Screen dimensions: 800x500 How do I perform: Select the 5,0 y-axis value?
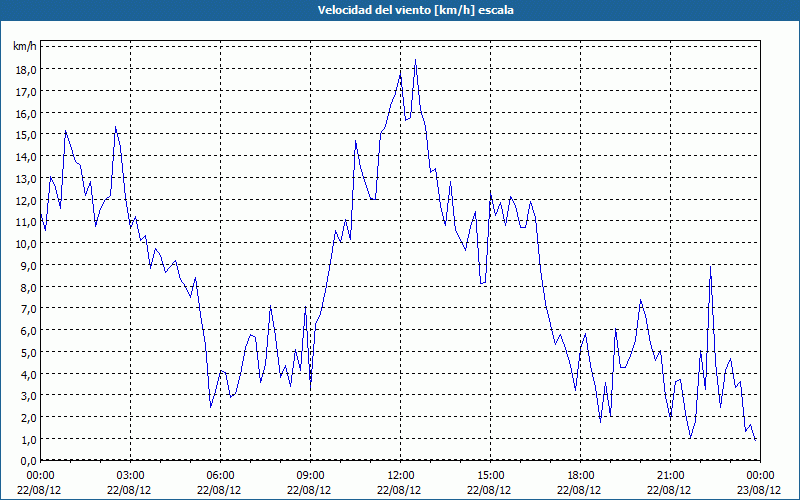[28, 353]
